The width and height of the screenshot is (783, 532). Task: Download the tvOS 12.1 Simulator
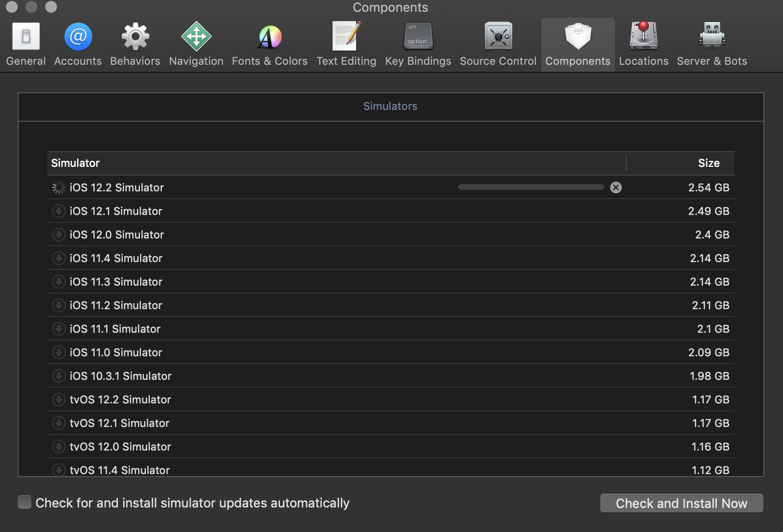click(58, 423)
